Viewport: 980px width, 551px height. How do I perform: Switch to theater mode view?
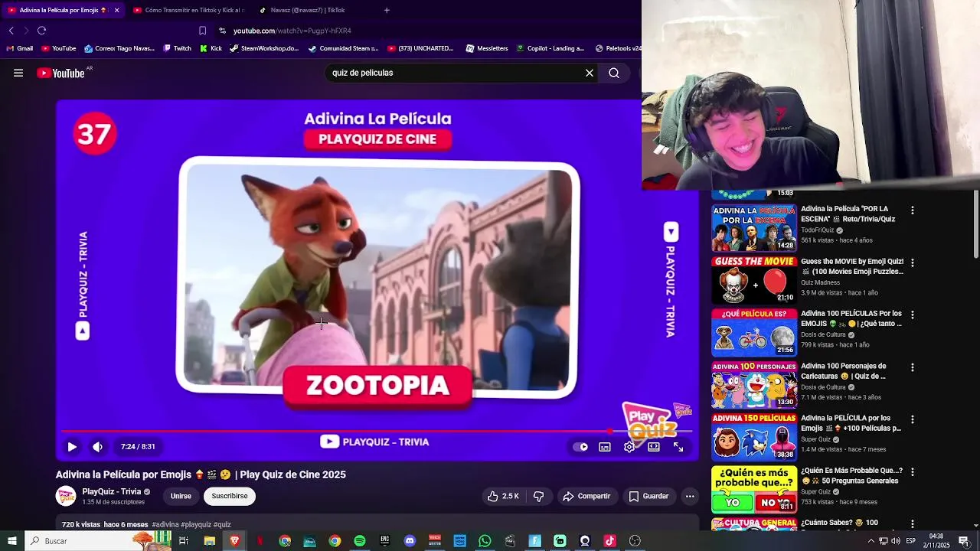(x=654, y=447)
